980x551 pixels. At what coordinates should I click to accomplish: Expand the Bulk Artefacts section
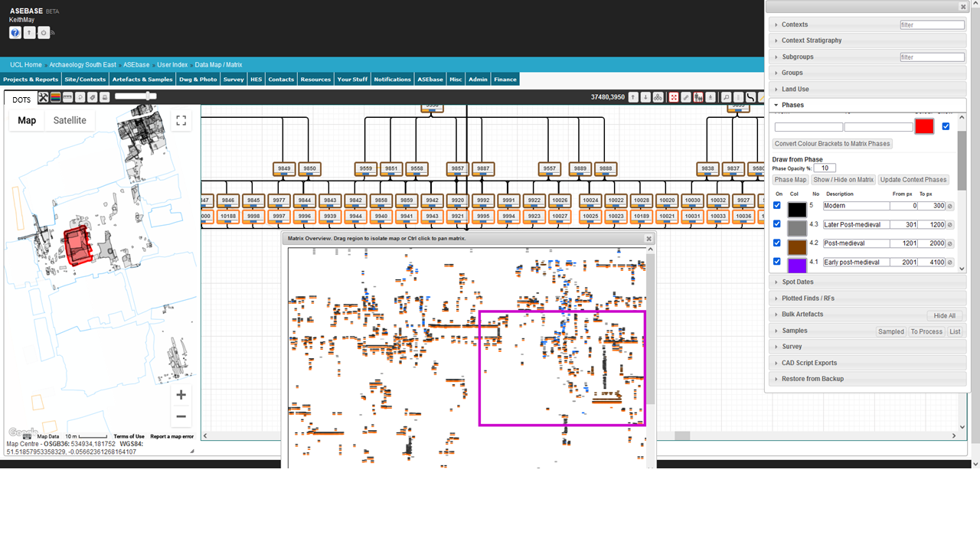click(x=867, y=315)
